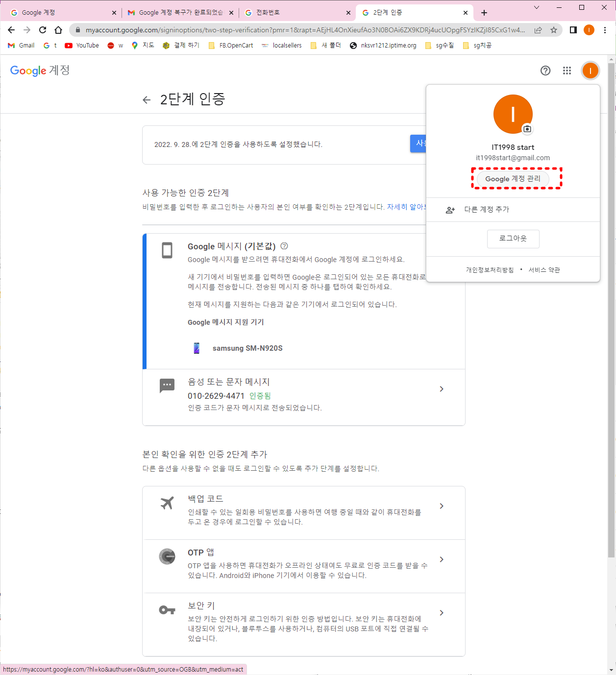Click the blue button in 2단계 인증 banner
The width and height of the screenshot is (616, 675).
click(418, 144)
